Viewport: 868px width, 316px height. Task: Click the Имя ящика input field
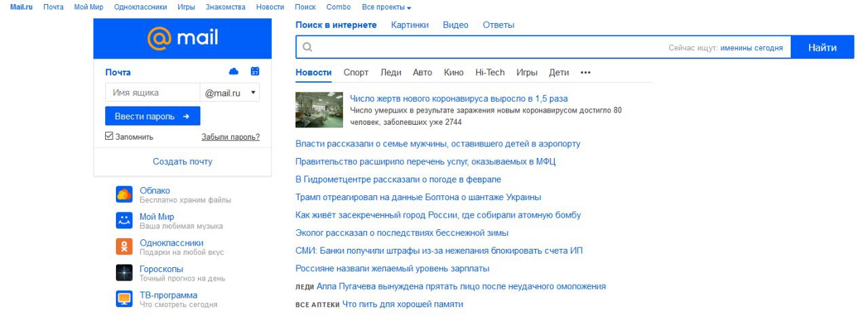[x=153, y=93]
